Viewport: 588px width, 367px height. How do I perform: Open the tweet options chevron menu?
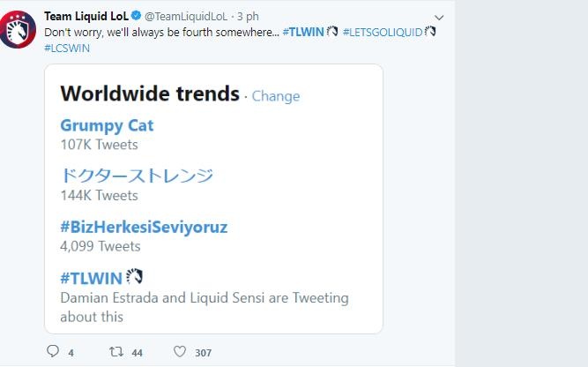[439, 18]
